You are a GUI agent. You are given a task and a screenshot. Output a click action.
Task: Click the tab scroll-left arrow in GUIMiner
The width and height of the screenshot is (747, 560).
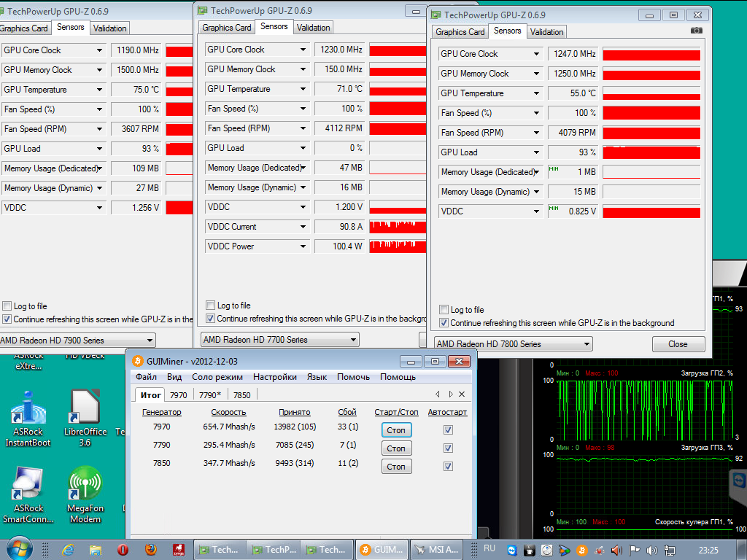click(x=438, y=394)
